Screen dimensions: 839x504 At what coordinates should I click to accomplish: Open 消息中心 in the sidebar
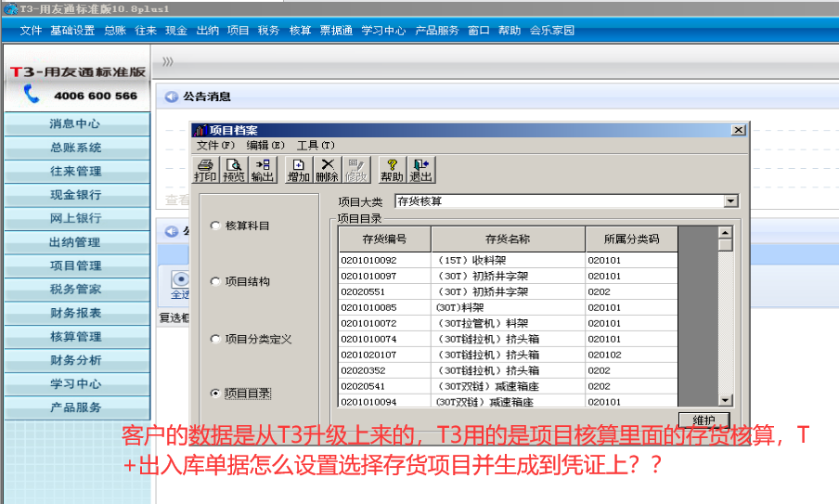coord(77,123)
